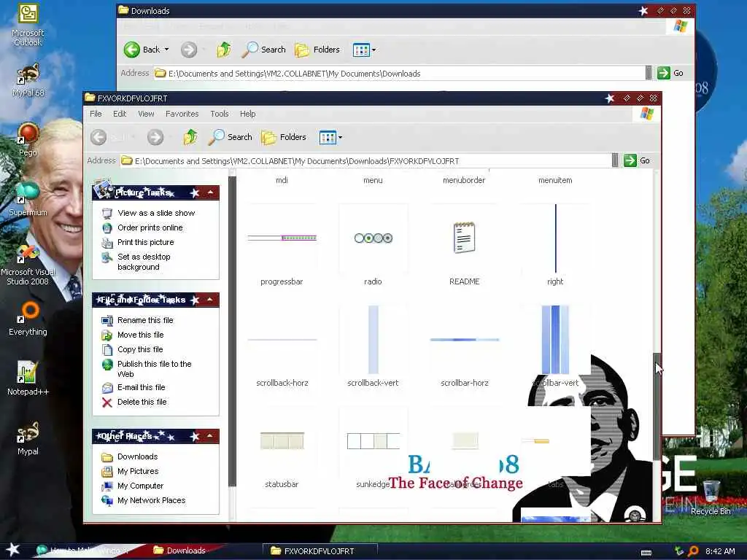Select the README text file icon
747x560 pixels.
465,238
